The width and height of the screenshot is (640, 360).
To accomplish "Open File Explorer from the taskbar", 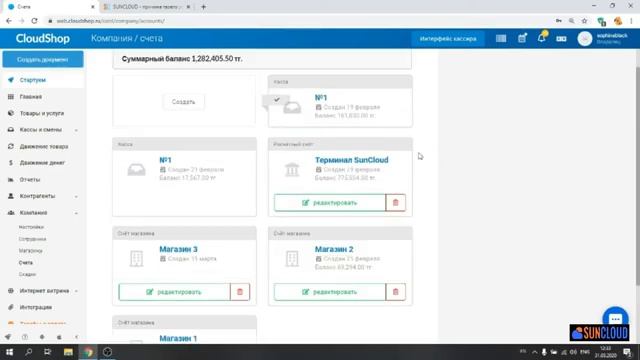I will tap(68, 352).
